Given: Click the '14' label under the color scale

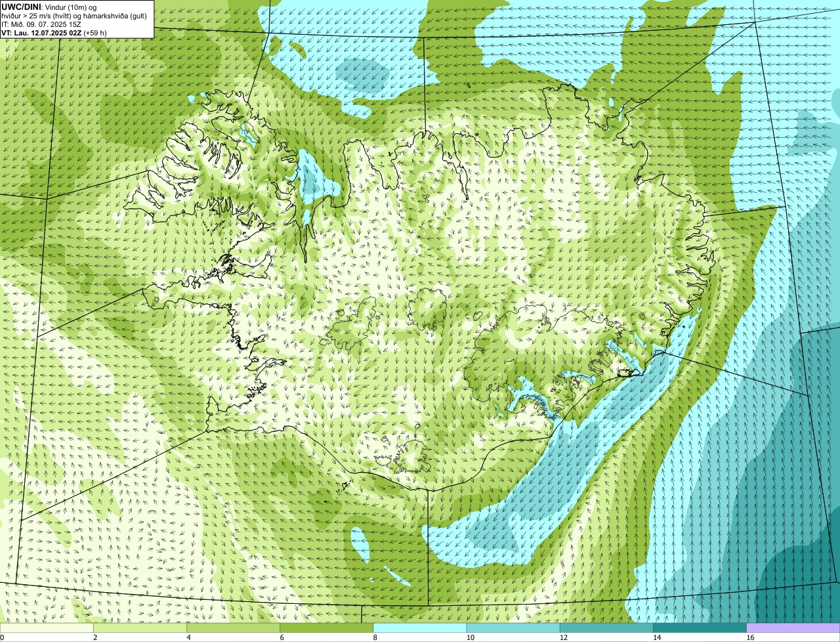Looking at the screenshot, I should (x=657, y=637).
